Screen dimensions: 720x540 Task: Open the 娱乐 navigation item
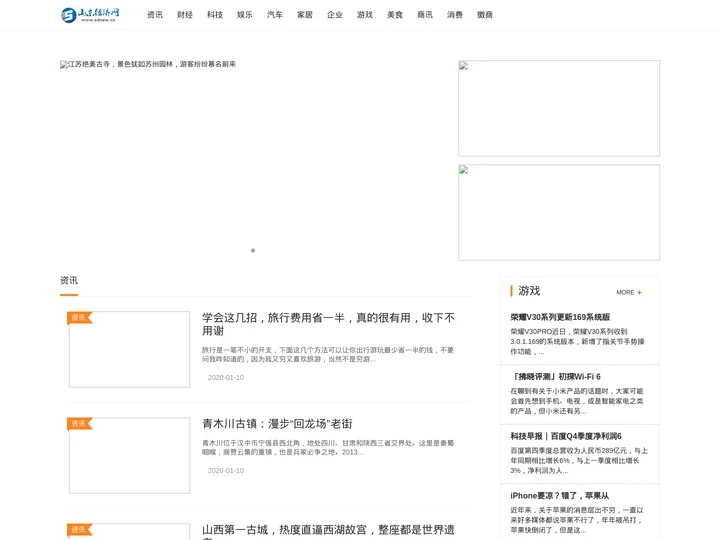coord(245,15)
